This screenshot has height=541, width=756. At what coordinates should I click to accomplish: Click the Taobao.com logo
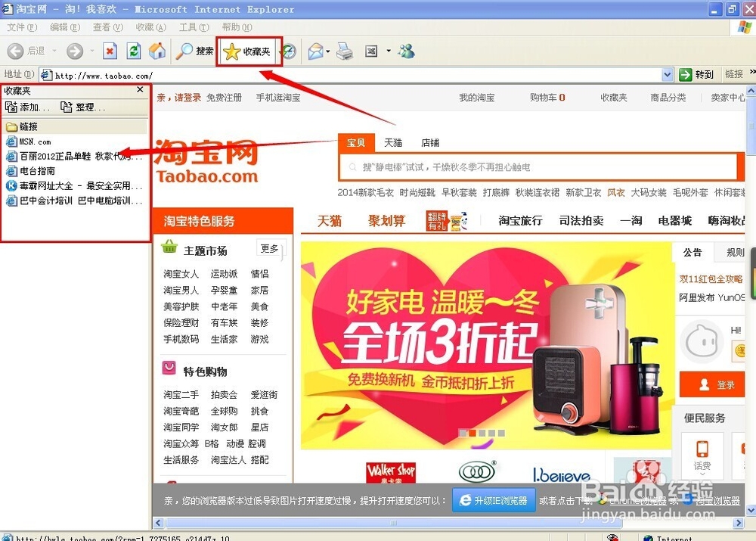pyautogui.click(x=206, y=161)
